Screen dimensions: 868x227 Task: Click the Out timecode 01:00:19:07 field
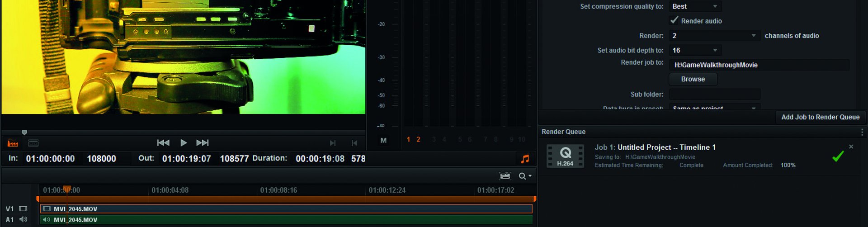tap(187, 159)
